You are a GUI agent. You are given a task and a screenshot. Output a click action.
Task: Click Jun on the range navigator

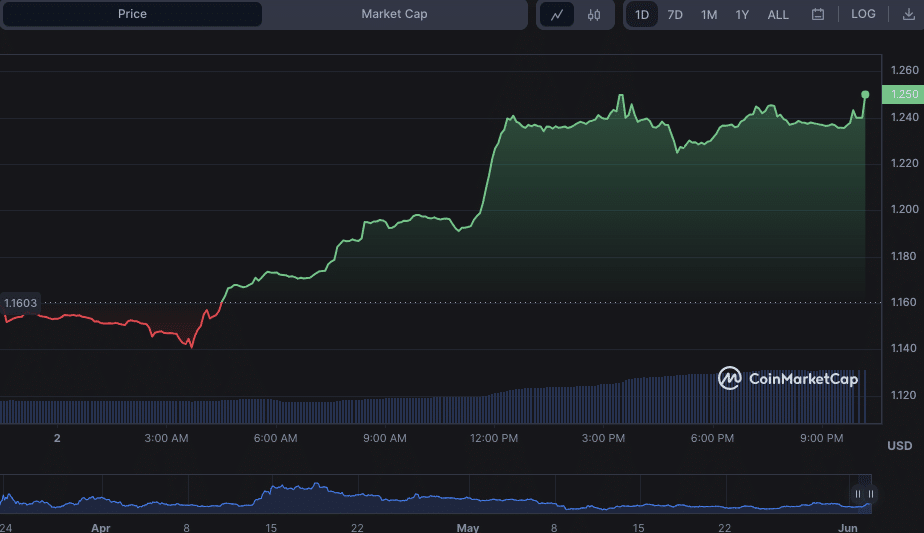tap(847, 527)
